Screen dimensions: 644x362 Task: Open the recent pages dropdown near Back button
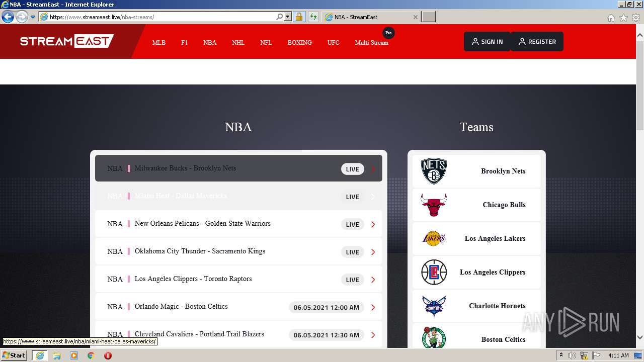click(33, 17)
